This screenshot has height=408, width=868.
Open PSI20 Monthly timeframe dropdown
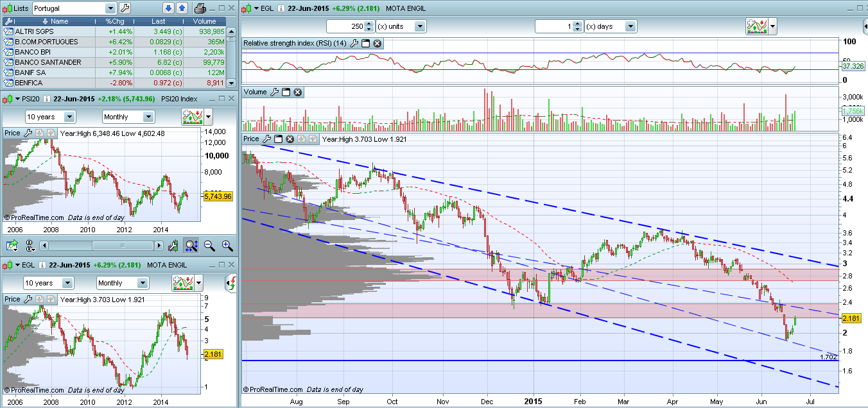click(x=148, y=117)
